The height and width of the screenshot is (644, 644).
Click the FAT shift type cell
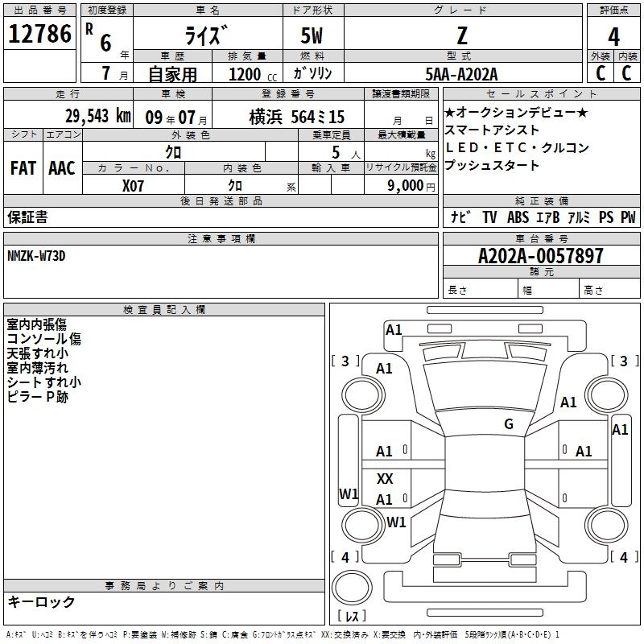point(23,167)
